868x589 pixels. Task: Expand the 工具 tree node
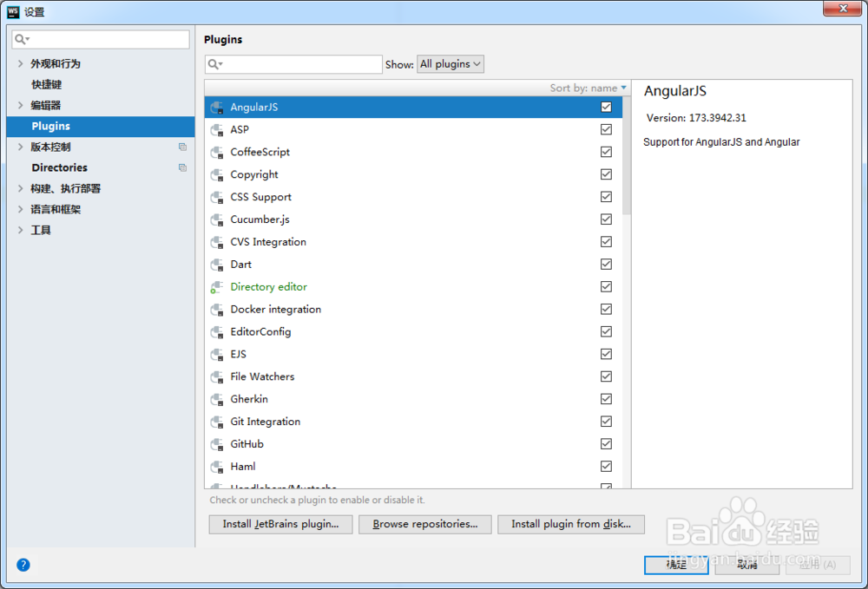pyautogui.click(x=21, y=230)
